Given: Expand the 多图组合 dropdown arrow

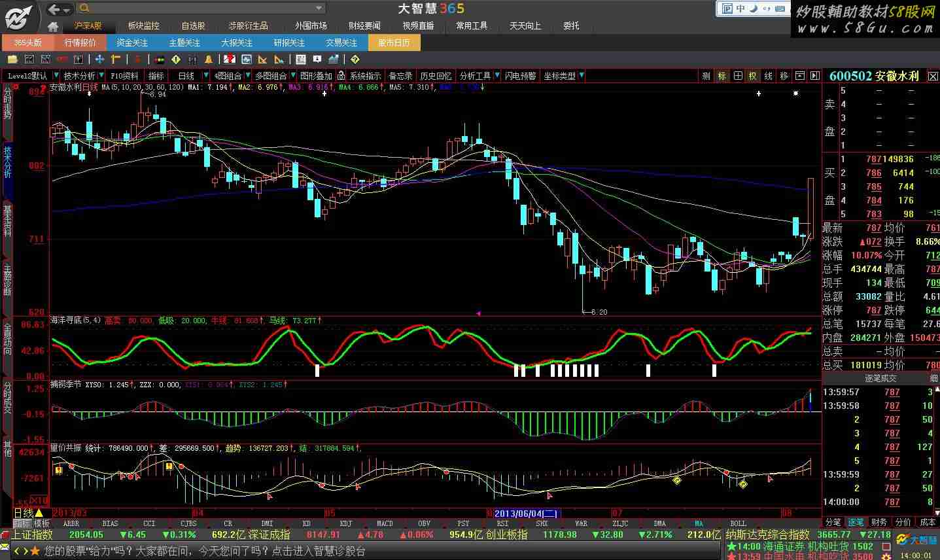Looking at the screenshot, I should [293, 76].
